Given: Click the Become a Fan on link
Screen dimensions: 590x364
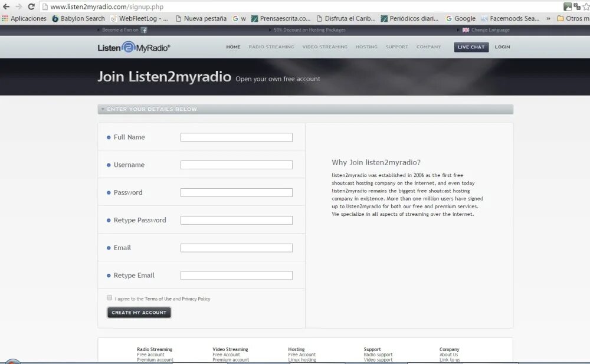Looking at the screenshot, I should coord(120,30).
